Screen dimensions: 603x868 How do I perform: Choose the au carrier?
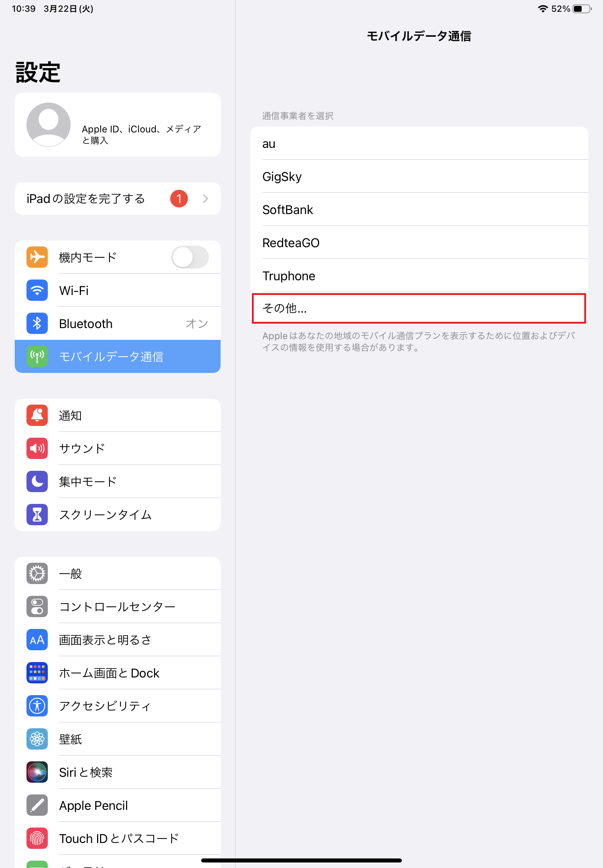pos(419,143)
